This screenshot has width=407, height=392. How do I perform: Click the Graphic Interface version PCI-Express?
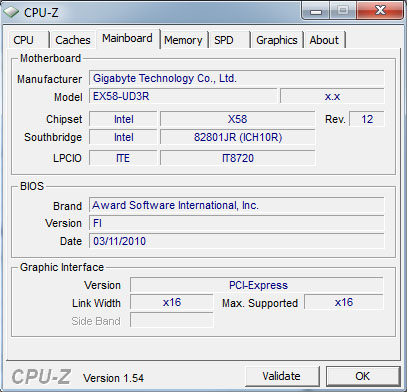(257, 285)
